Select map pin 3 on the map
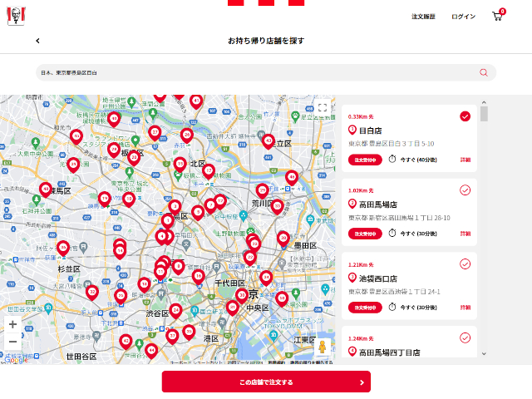Viewport: 532px width, 399px height. click(x=175, y=206)
